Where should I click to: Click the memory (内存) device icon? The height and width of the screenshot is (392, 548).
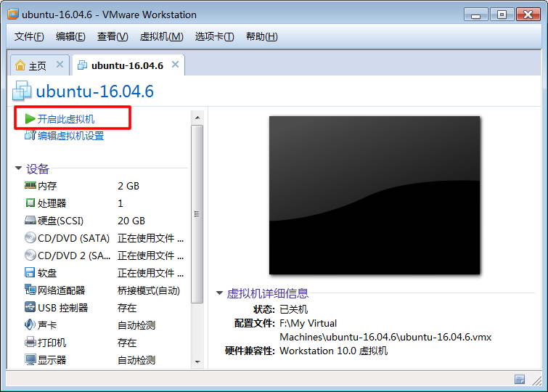(30, 186)
